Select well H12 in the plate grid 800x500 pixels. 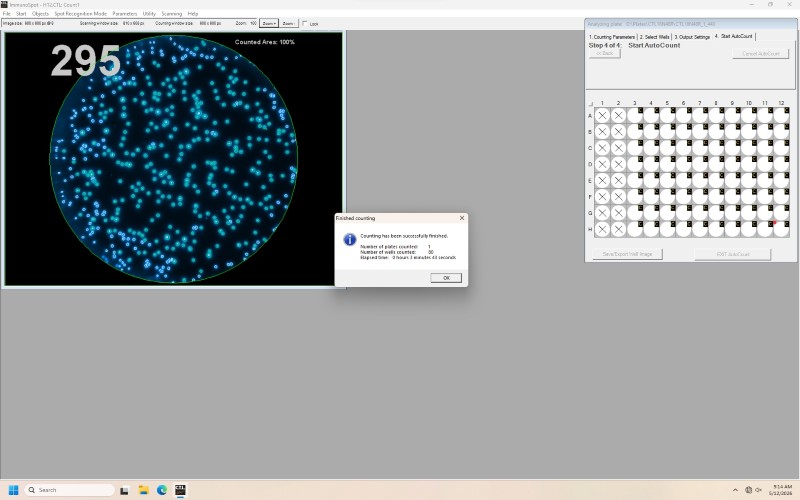(x=781, y=229)
